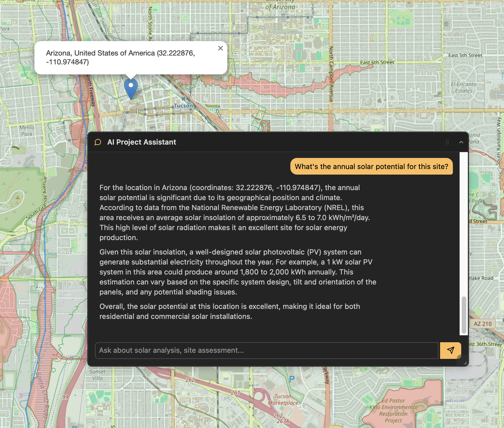Click the coordinates text in the location popup
This screenshot has height=428, width=504.
120,57
